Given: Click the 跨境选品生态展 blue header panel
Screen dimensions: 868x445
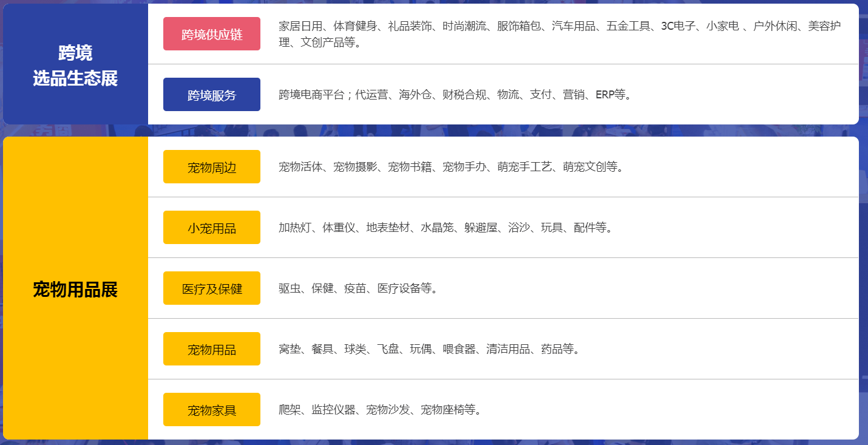Looking at the screenshot, I should coord(75,65).
